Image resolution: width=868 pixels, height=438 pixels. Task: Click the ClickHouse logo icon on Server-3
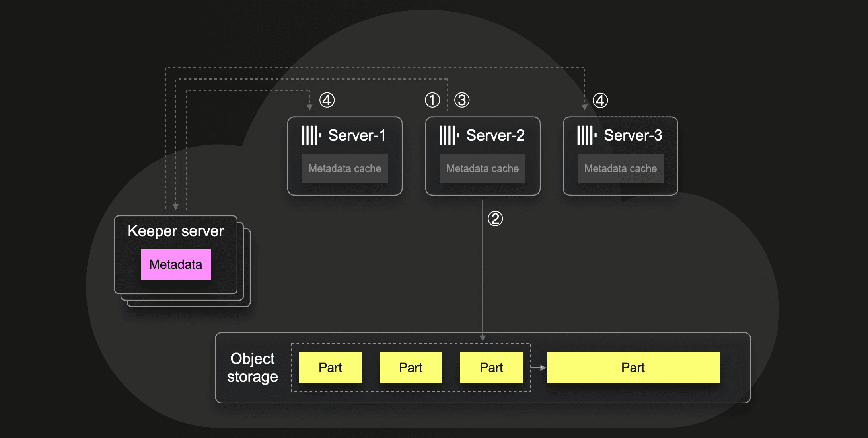tap(587, 135)
